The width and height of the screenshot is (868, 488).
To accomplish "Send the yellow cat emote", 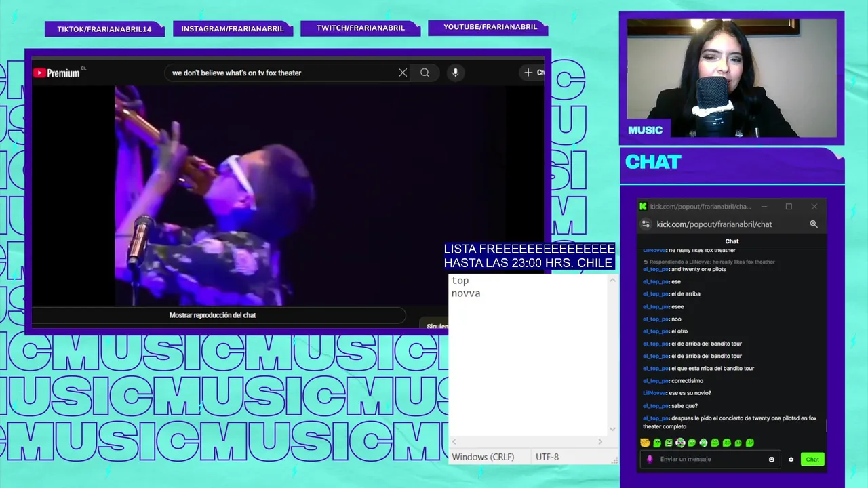I will click(645, 443).
